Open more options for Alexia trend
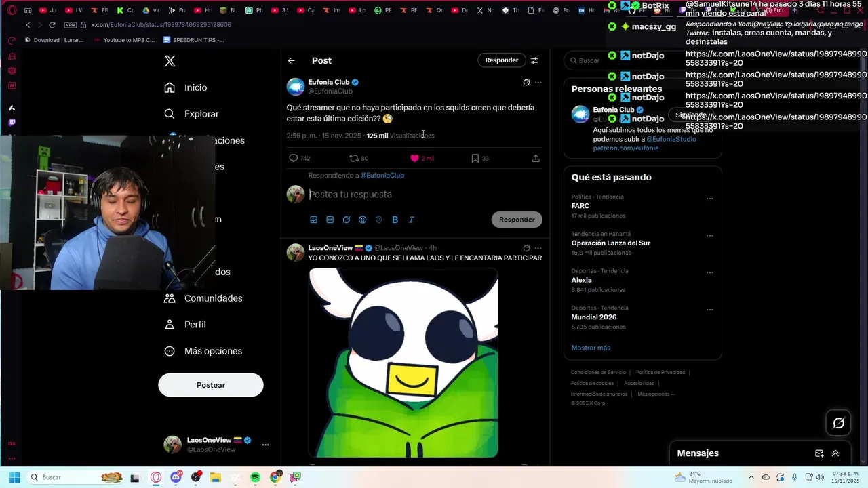This screenshot has height=488, width=868. (710, 272)
